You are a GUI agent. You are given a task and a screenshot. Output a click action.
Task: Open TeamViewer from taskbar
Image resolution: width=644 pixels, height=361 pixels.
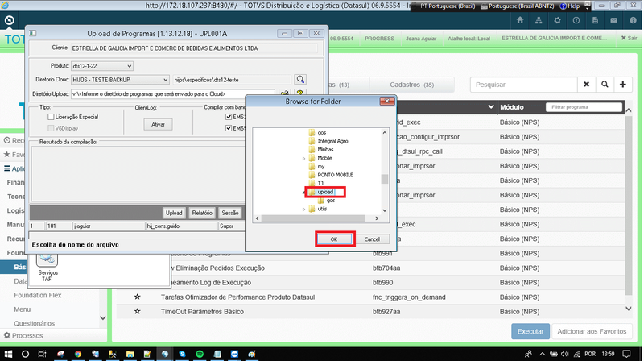click(234, 354)
